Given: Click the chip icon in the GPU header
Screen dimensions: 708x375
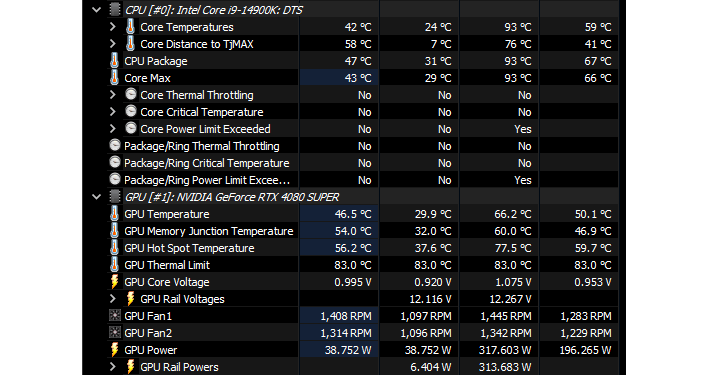Looking at the screenshot, I should pyautogui.click(x=115, y=197).
